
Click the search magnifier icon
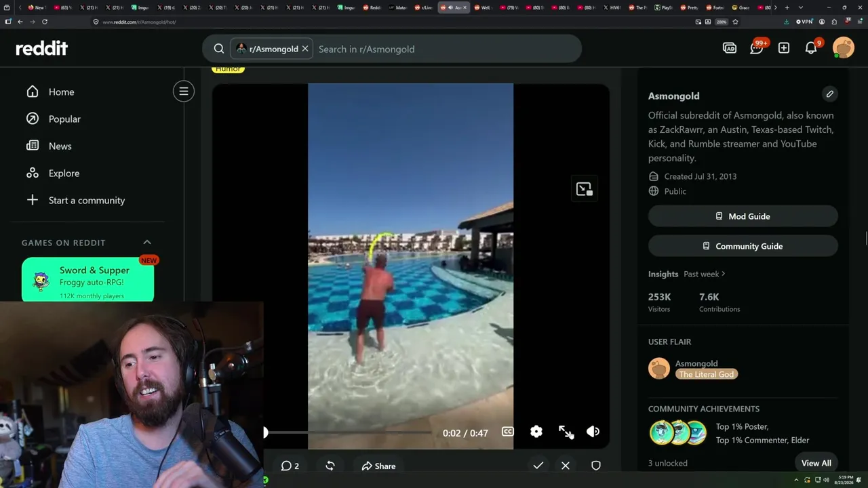pyautogui.click(x=219, y=49)
